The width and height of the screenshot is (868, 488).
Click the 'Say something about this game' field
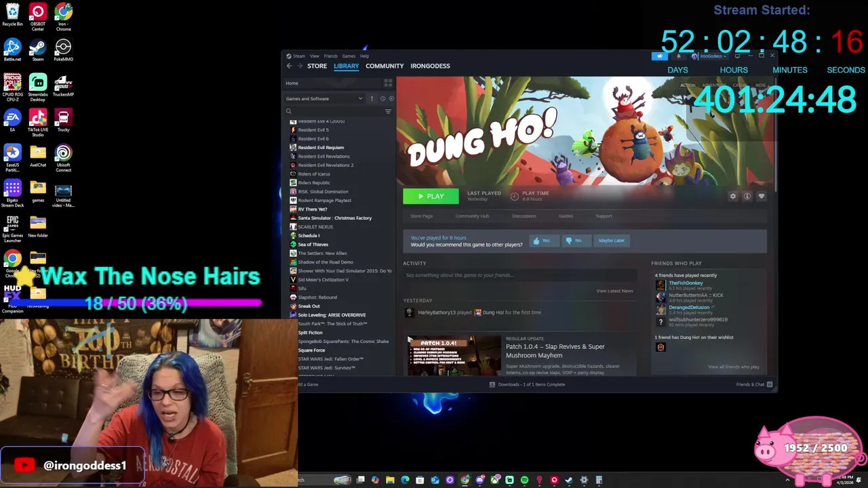point(520,275)
